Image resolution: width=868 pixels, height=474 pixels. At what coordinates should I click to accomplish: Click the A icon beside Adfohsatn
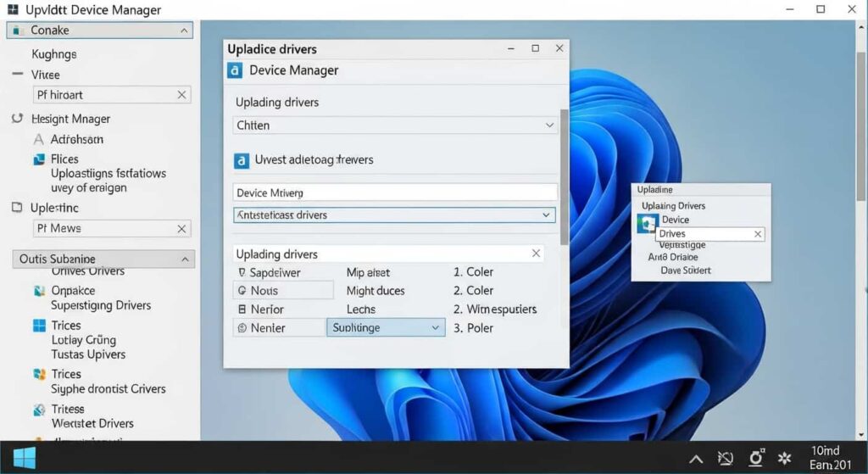38,139
